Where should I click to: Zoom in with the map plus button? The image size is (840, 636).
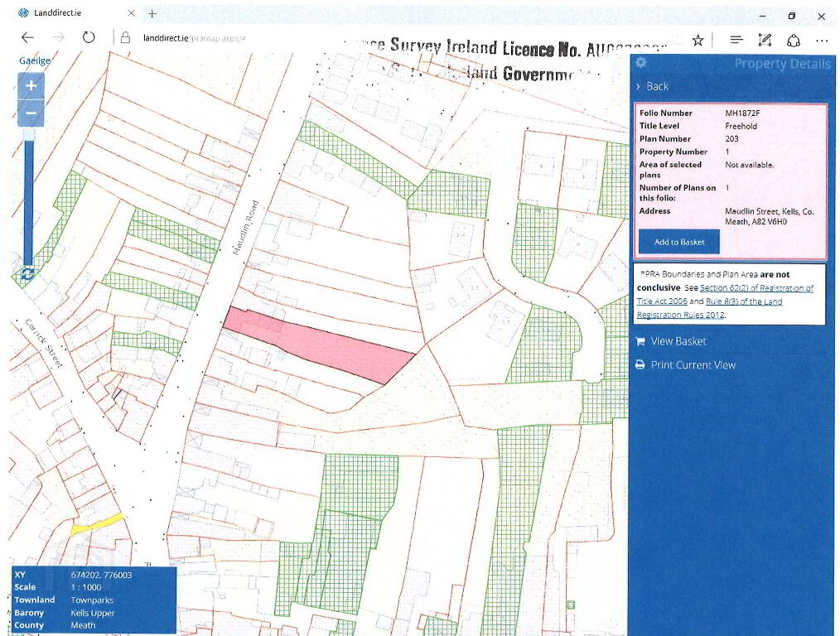31,85
